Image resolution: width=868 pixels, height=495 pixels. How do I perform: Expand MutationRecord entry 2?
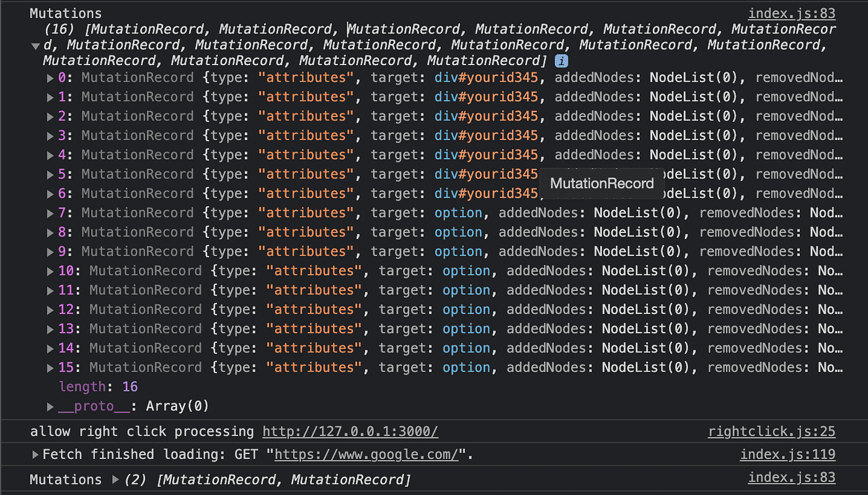coord(50,116)
